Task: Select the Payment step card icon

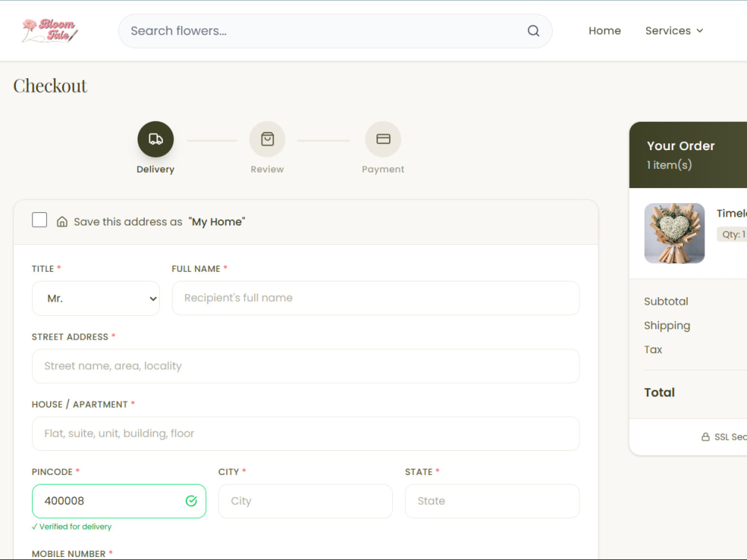Action: coord(383,139)
